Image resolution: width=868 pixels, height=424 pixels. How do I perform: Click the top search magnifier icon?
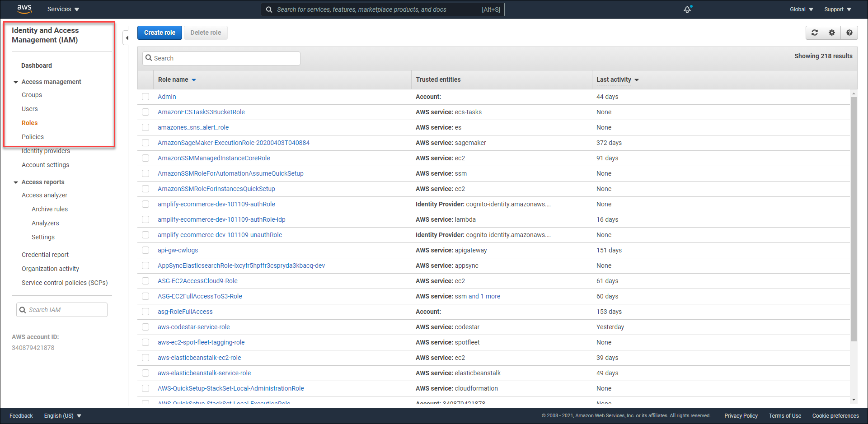(x=269, y=9)
